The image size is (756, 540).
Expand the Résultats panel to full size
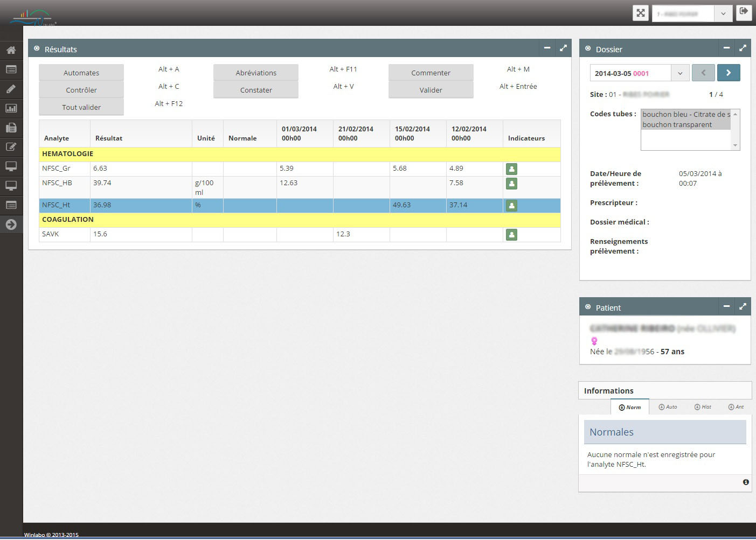pos(563,48)
